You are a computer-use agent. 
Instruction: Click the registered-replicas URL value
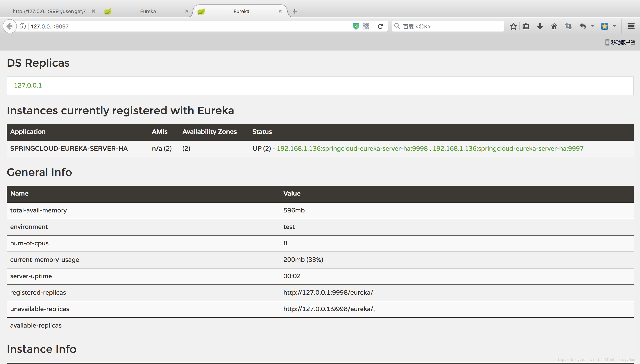pyautogui.click(x=328, y=292)
